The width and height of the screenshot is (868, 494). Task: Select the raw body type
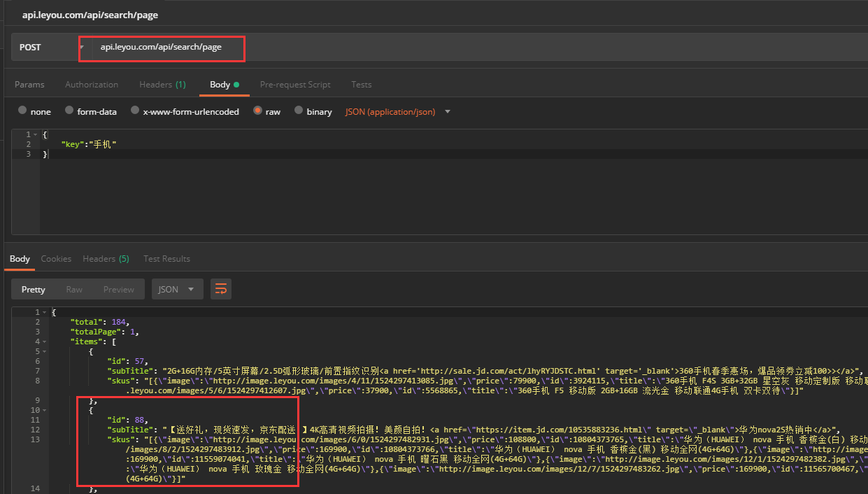[267, 111]
